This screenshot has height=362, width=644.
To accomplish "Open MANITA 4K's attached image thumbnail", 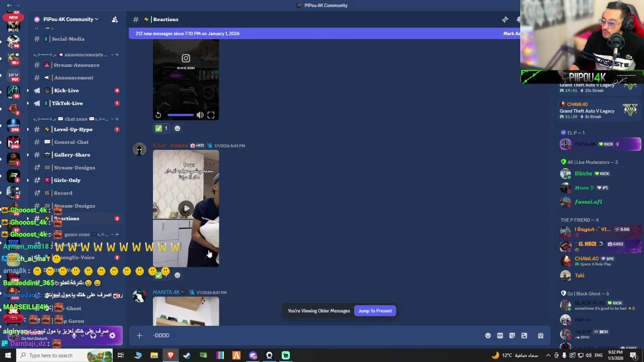I will point(186,311).
